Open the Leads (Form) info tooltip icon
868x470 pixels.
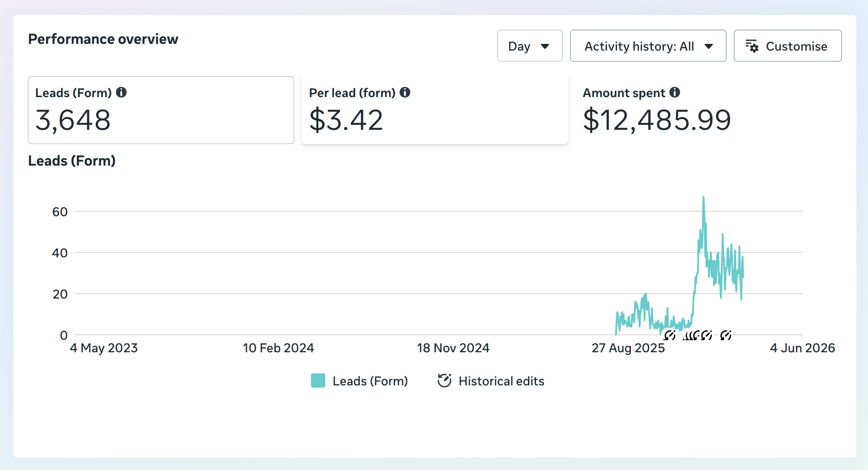coord(121,92)
